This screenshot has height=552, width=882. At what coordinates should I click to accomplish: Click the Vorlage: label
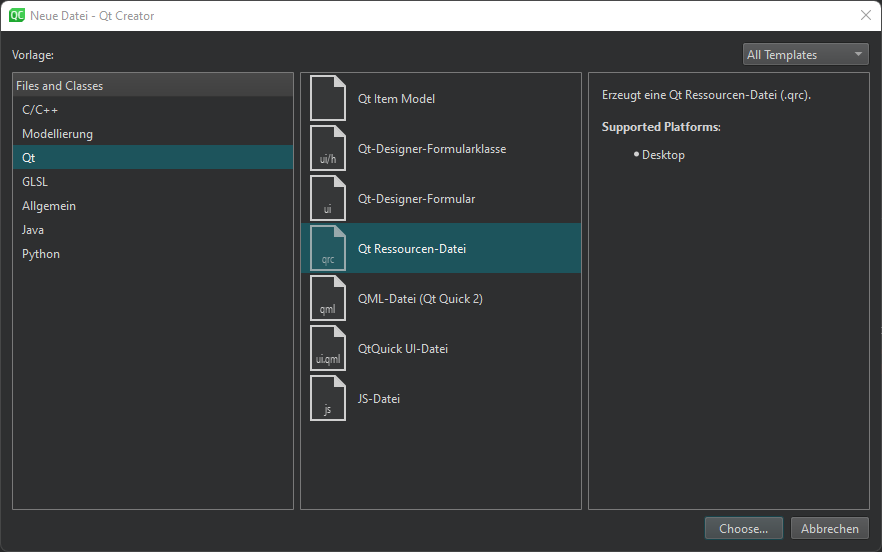(33, 55)
